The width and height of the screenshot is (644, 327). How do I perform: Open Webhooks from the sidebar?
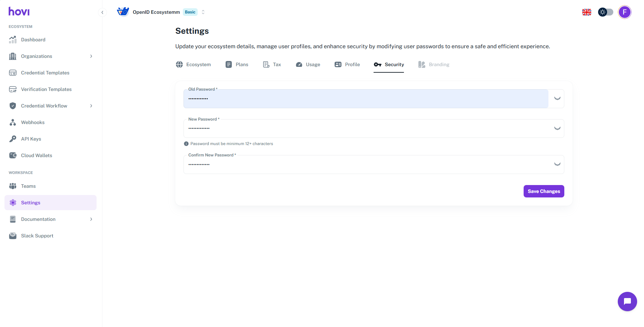(x=32, y=122)
